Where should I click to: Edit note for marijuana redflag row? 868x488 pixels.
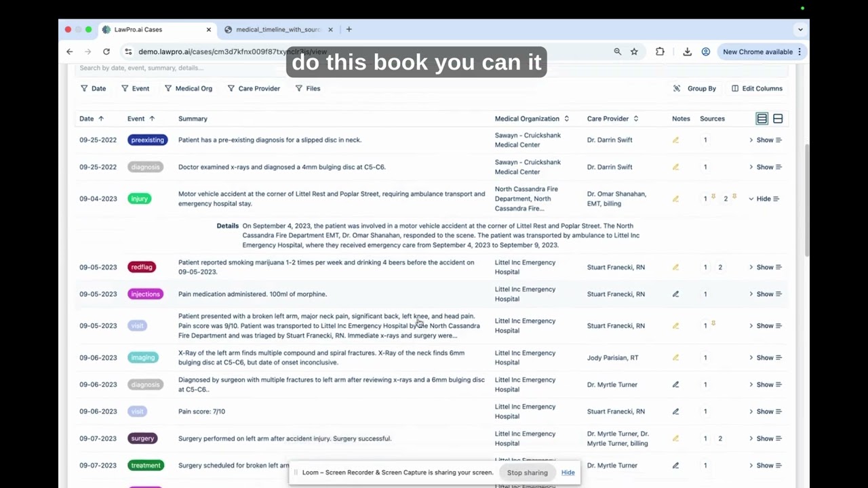tap(675, 267)
